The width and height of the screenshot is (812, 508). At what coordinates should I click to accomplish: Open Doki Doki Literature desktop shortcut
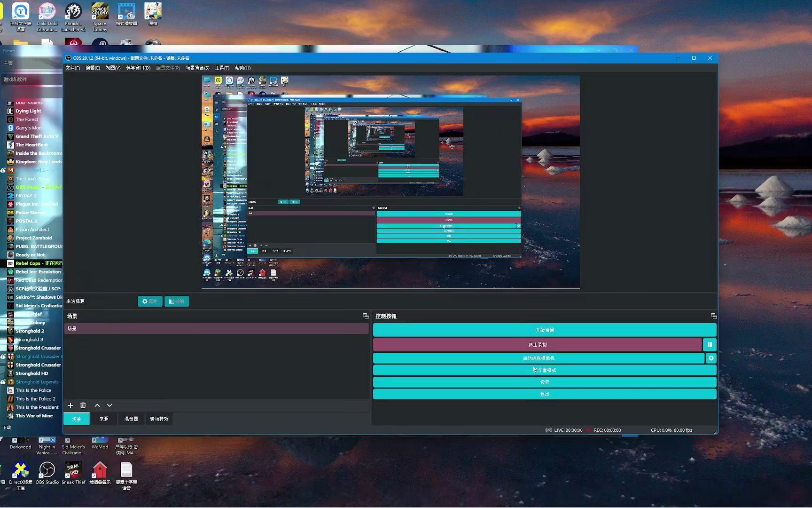(x=47, y=17)
